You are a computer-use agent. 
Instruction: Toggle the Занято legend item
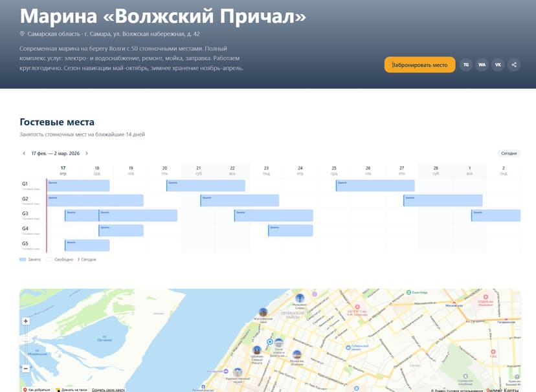pos(34,259)
